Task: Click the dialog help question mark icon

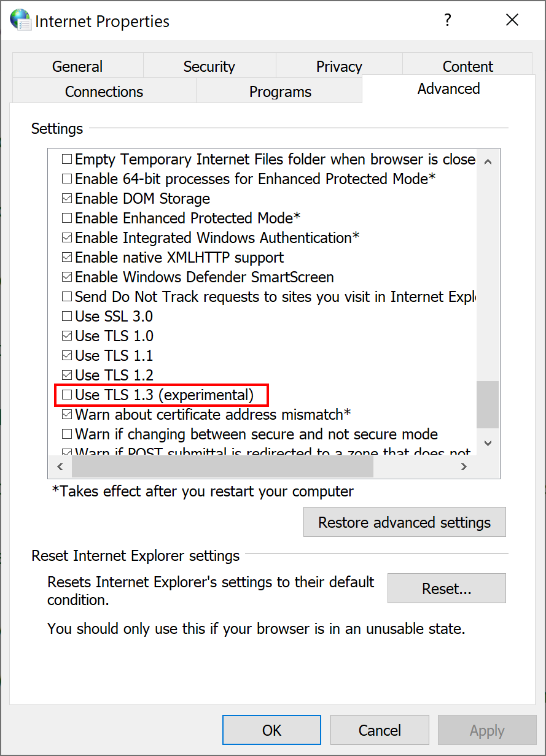Action: tap(448, 20)
